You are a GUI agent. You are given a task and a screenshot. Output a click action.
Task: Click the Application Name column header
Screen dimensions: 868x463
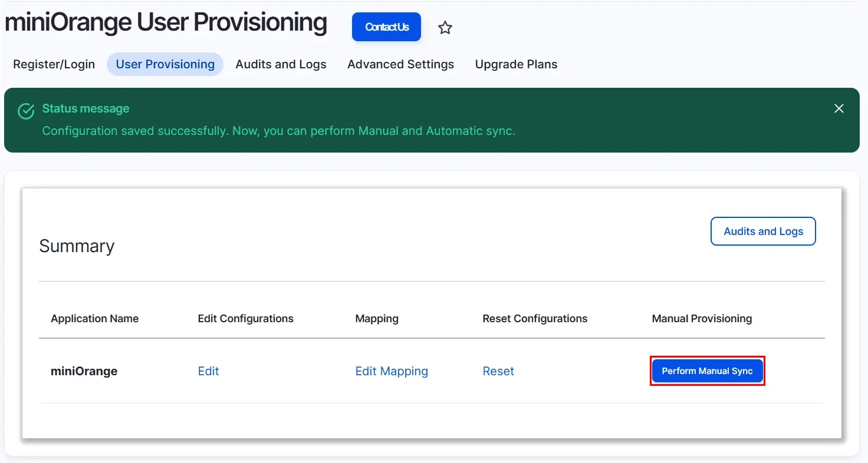[x=95, y=319]
